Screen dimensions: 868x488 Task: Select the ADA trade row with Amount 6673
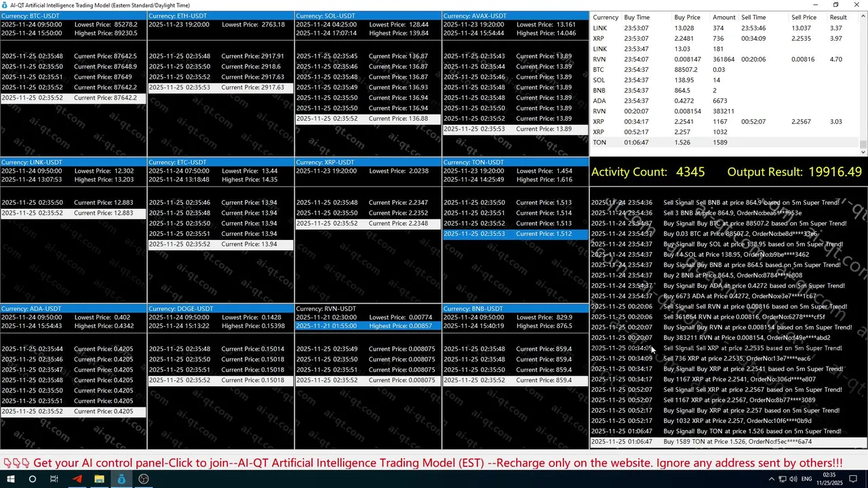pyautogui.click(x=725, y=101)
